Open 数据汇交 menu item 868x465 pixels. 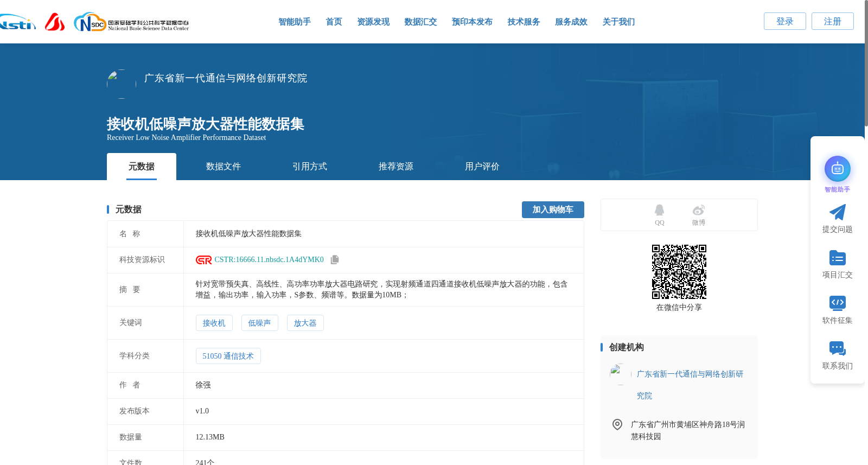pyautogui.click(x=420, y=22)
